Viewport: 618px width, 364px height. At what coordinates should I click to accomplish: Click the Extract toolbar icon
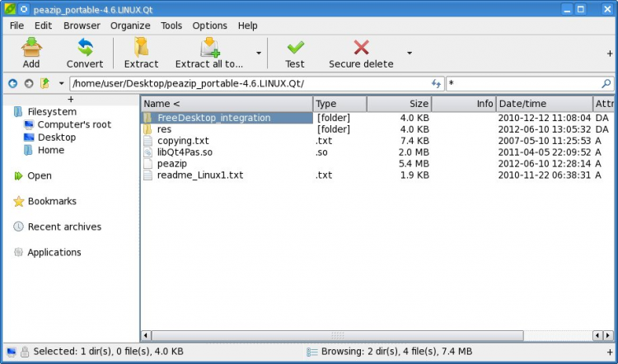[141, 47]
